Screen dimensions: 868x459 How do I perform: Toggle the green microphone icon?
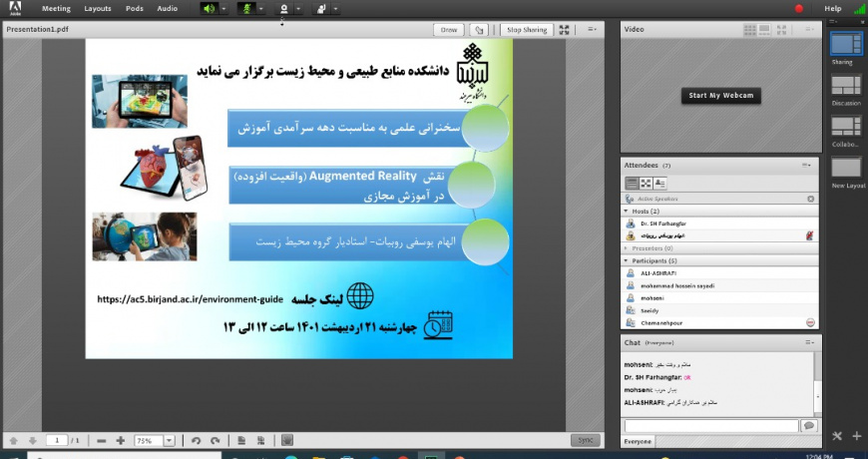pos(245,9)
